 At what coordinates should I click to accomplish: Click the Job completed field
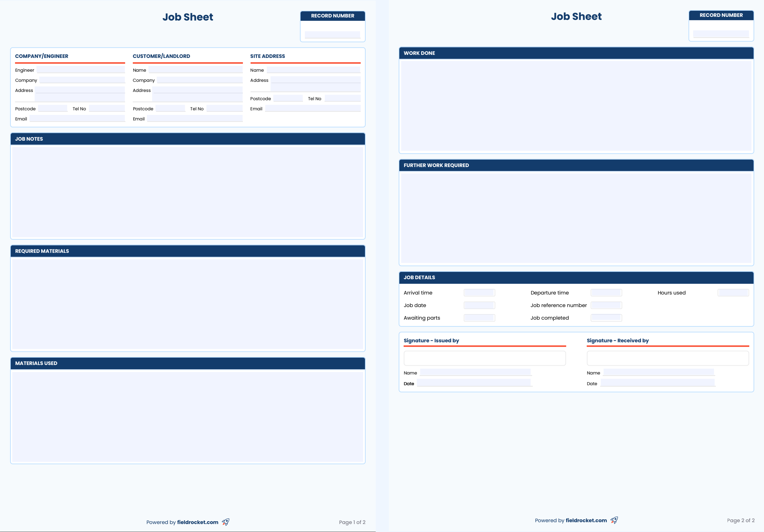tap(606, 317)
